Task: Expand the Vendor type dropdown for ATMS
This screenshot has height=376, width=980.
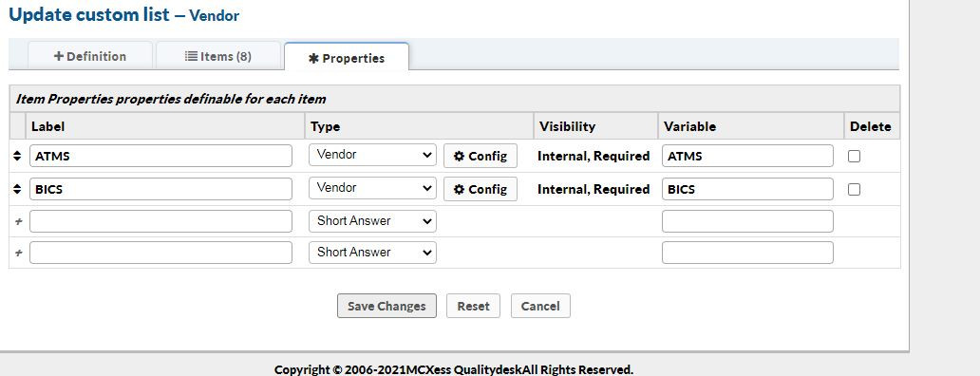Action: click(372, 155)
